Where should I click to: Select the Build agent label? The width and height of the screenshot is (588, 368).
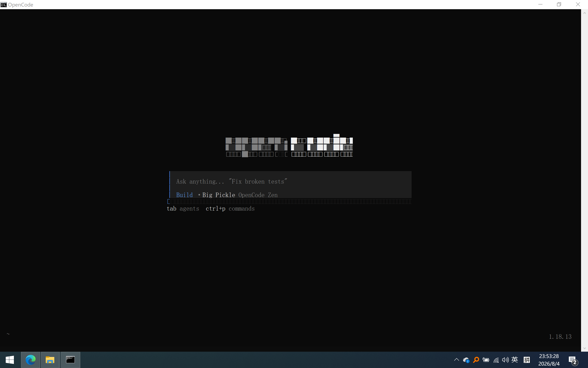(184, 195)
